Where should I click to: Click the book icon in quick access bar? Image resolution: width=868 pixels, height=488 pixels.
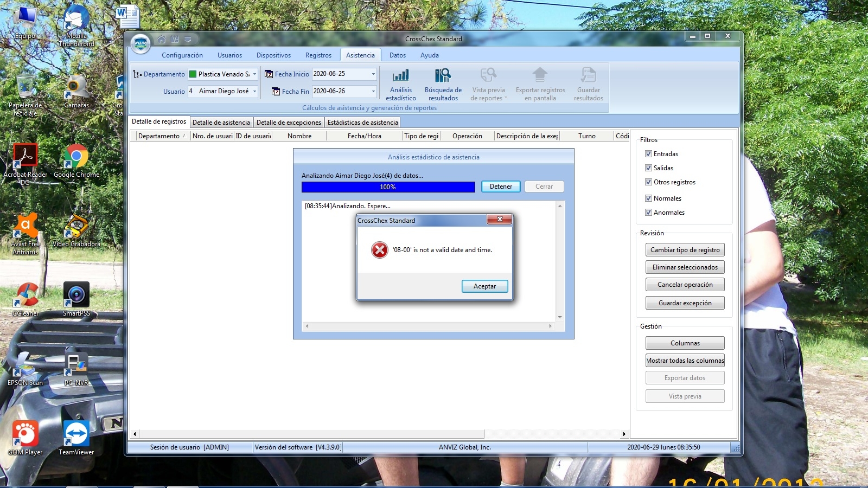pyautogui.click(x=175, y=39)
